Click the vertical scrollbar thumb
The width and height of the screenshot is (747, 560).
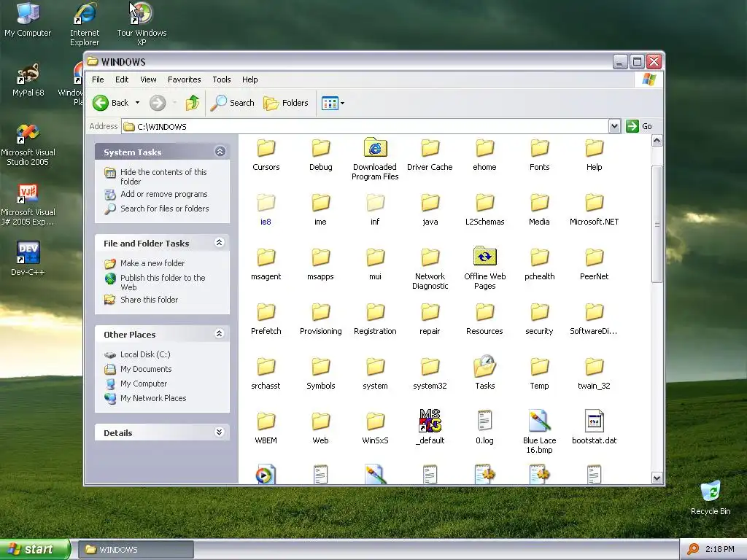657,224
